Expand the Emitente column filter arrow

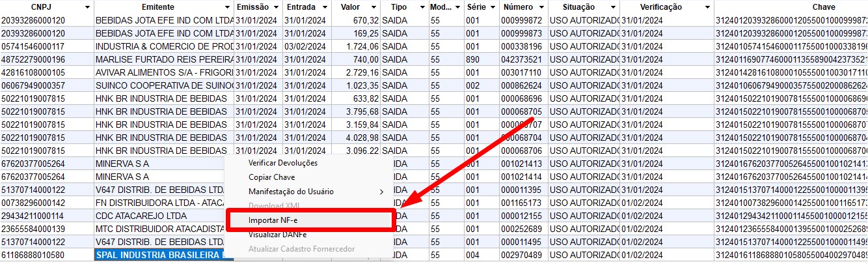click(227, 7)
